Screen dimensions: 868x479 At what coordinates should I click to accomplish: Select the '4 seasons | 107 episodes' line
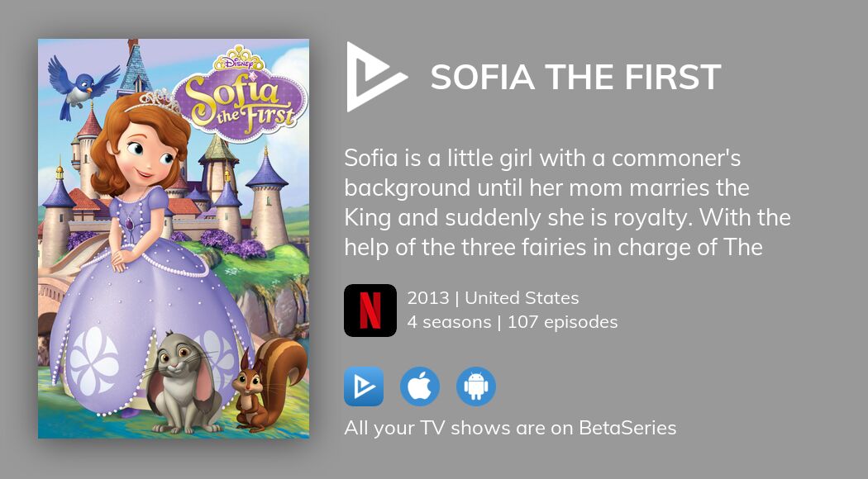513,322
